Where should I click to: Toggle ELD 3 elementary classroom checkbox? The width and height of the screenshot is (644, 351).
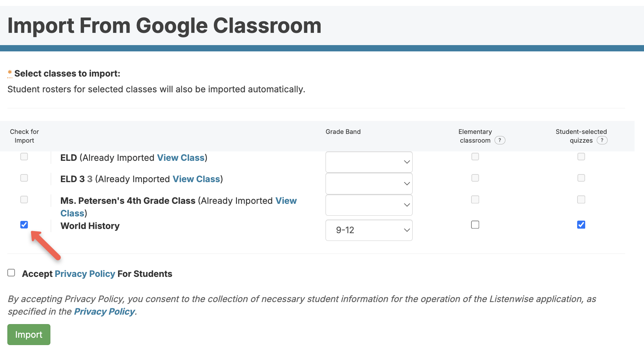475,178
